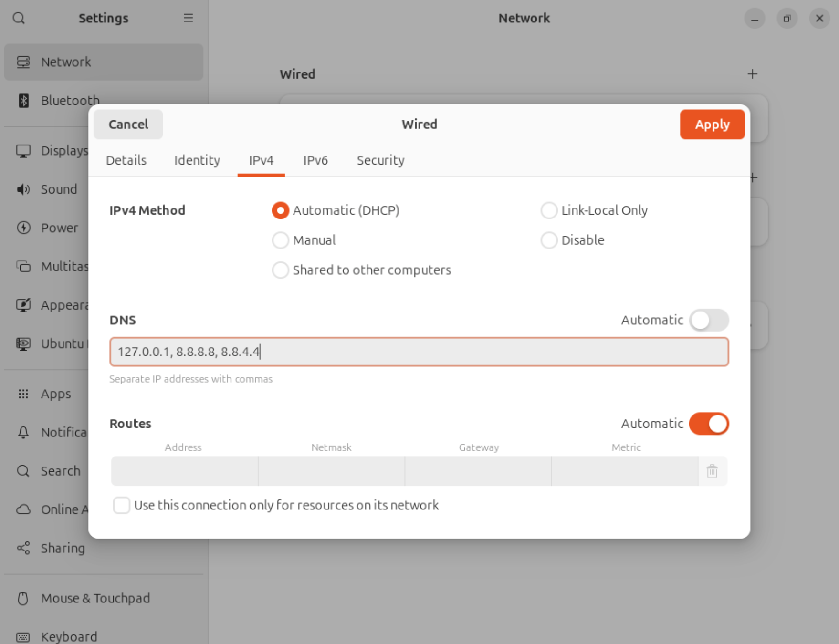Image resolution: width=839 pixels, height=644 pixels.
Task: Add a new Wired connection with plus icon
Action: [752, 74]
